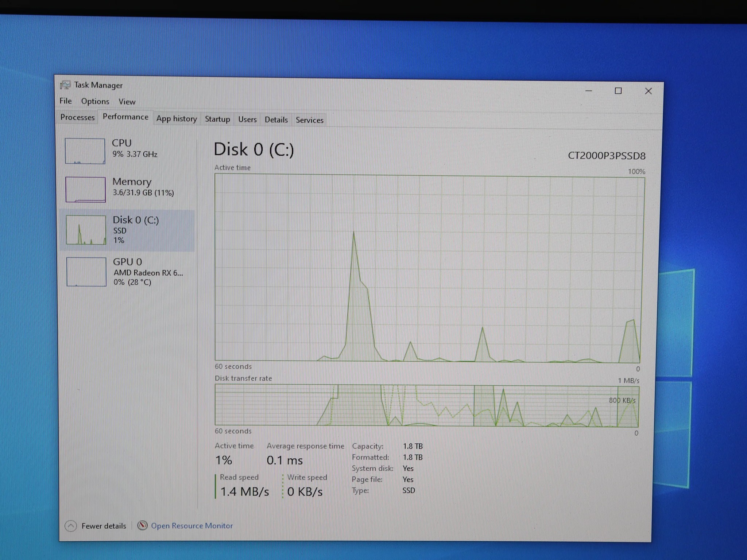
Task: Click the CPU mini graph thumbnail
Action: (85, 151)
